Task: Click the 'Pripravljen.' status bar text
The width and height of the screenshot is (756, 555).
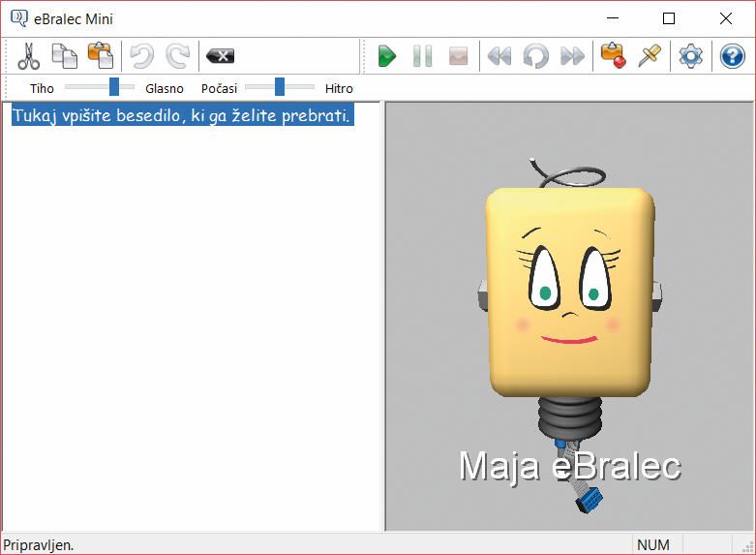Action: tap(39, 545)
